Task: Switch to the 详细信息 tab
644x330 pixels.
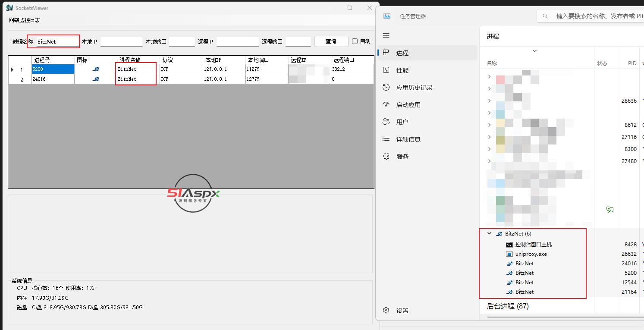Action: tap(428, 139)
